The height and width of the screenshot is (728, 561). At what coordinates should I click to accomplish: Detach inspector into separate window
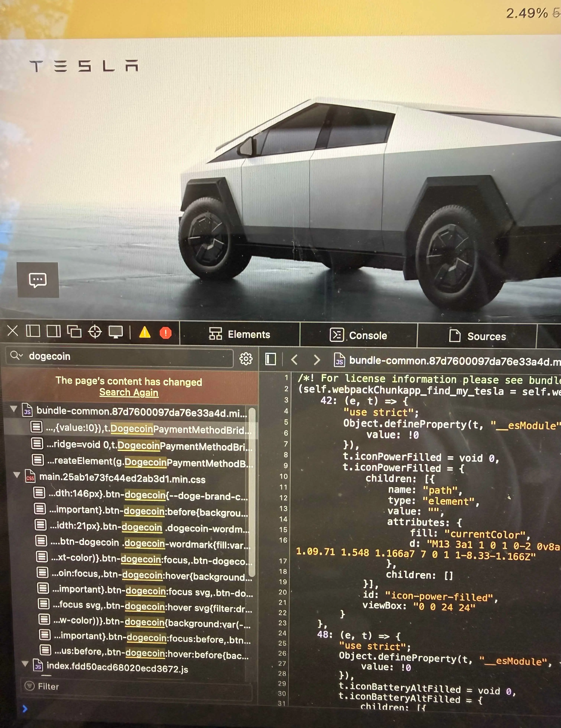click(74, 332)
